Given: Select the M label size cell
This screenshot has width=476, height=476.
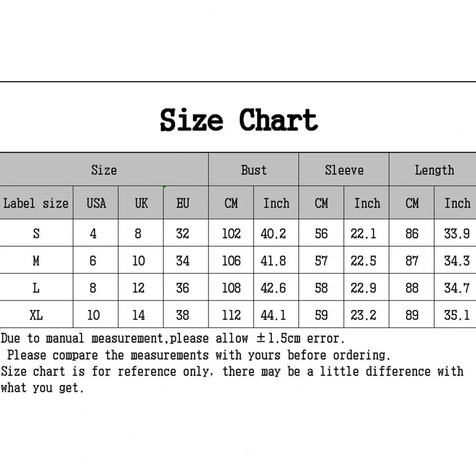Looking at the screenshot, I should click(36, 260).
